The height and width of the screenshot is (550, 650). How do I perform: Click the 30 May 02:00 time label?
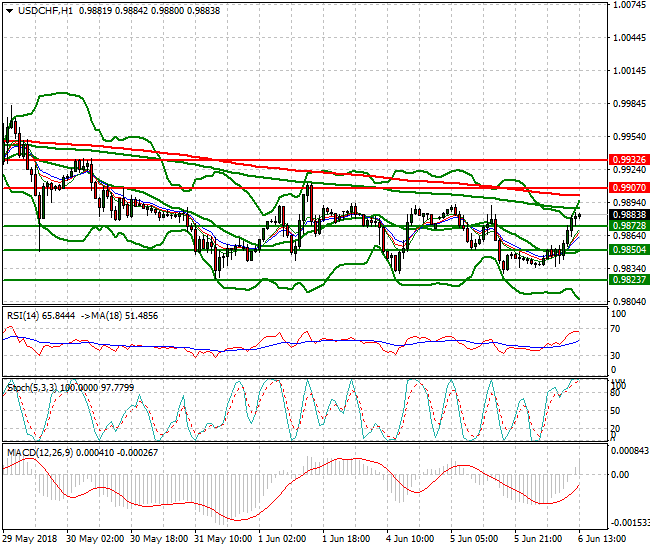coord(95,539)
